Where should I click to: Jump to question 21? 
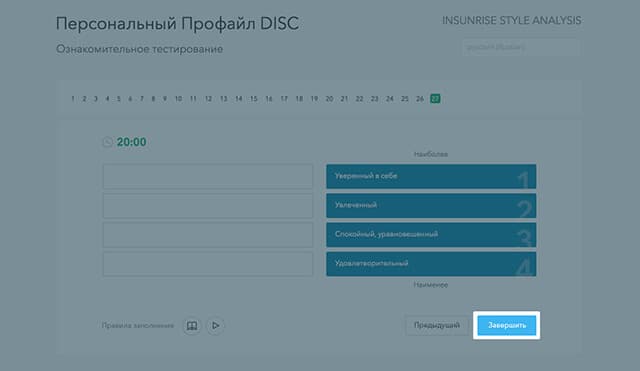tap(344, 99)
